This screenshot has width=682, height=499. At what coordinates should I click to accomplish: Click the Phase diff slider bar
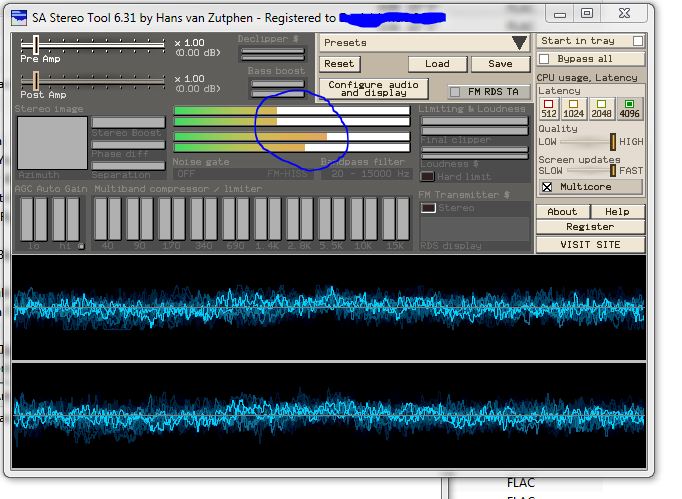(128, 144)
